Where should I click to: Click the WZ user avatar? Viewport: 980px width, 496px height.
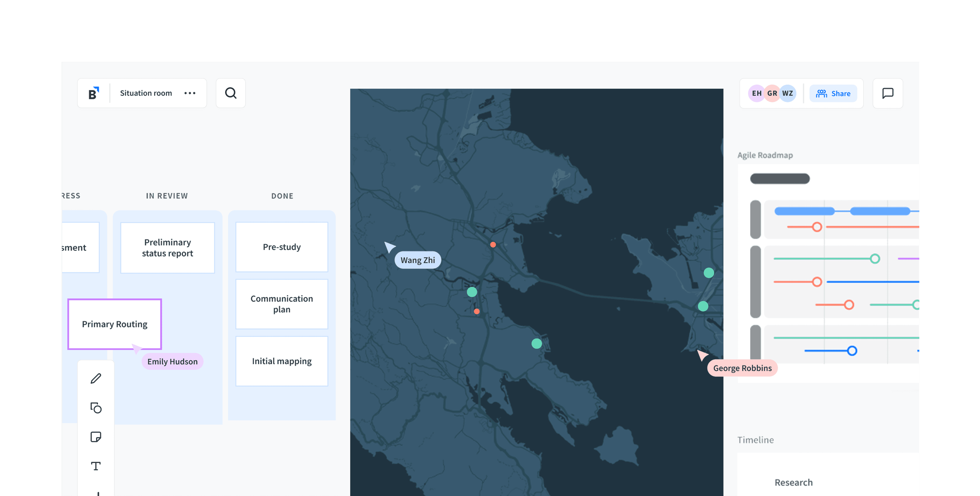(788, 94)
